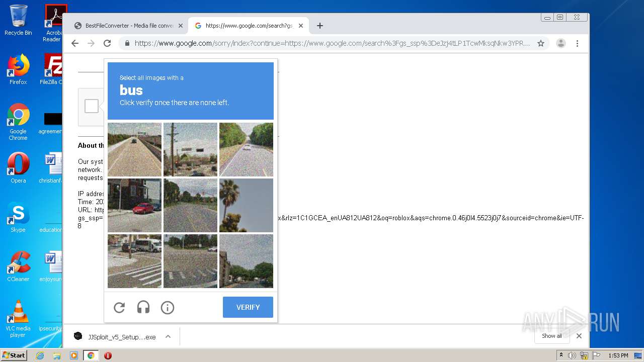Image resolution: width=644 pixels, height=362 pixels.
Task: Open the captcha info help icon
Action: click(x=168, y=307)
